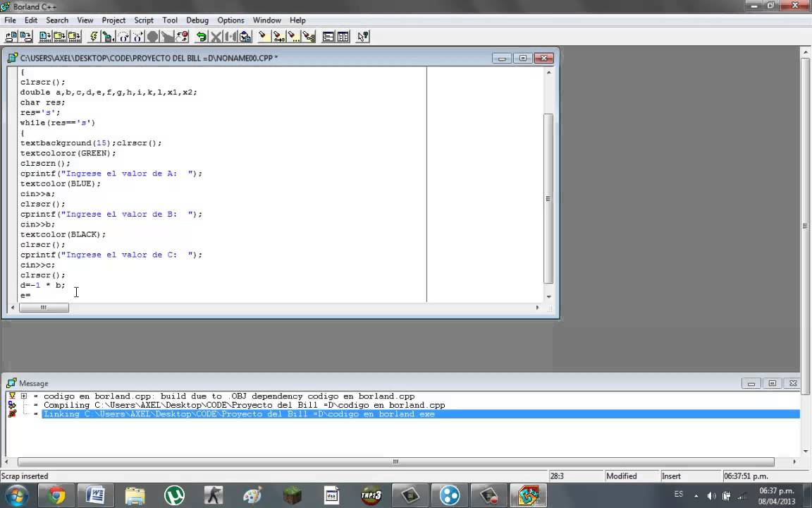Click the Run lightning bolt icon

point(94,36)
